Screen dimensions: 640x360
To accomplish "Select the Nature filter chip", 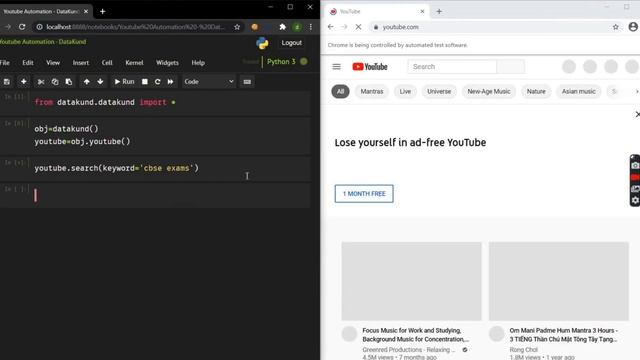I will point(536,91).
